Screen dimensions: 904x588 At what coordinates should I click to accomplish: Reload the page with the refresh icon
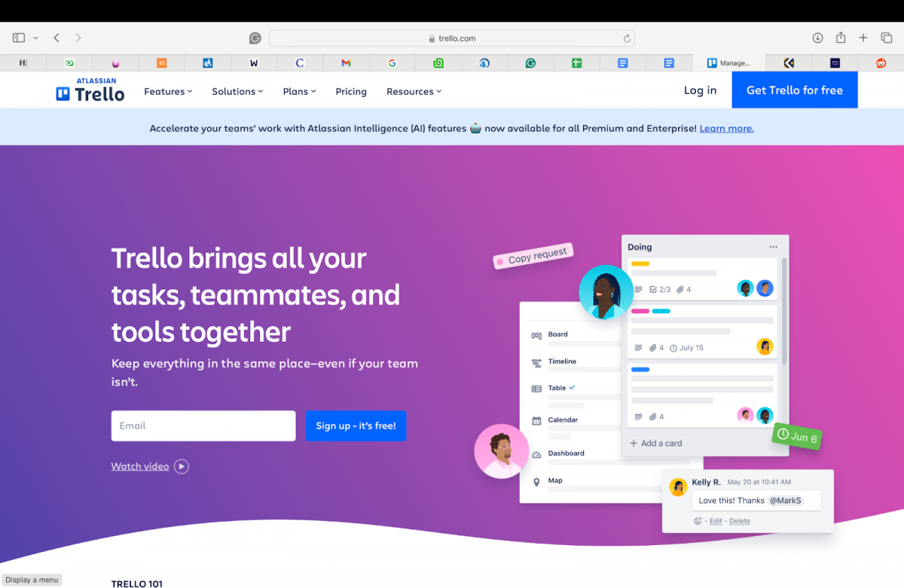[x=627, y=38]
